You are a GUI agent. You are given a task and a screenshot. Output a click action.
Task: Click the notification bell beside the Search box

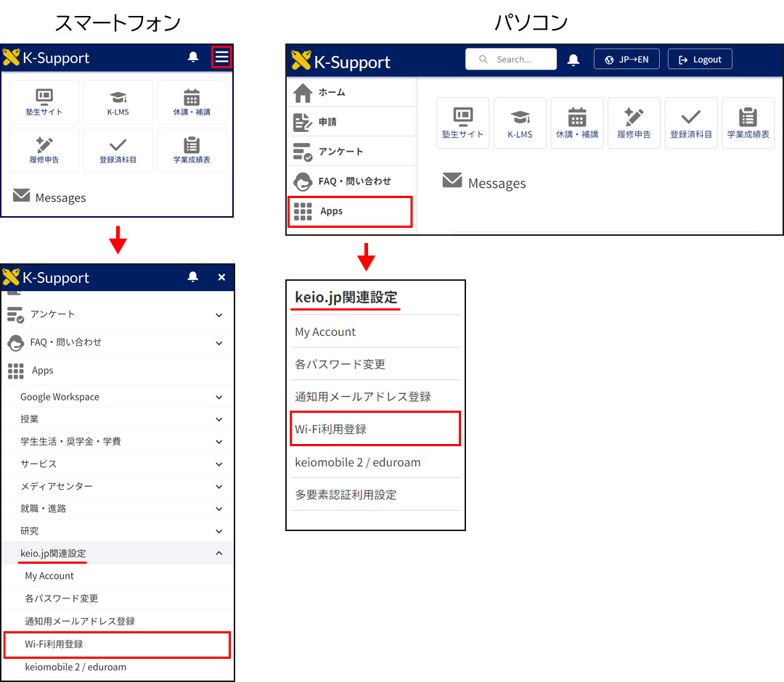(573, 60)
